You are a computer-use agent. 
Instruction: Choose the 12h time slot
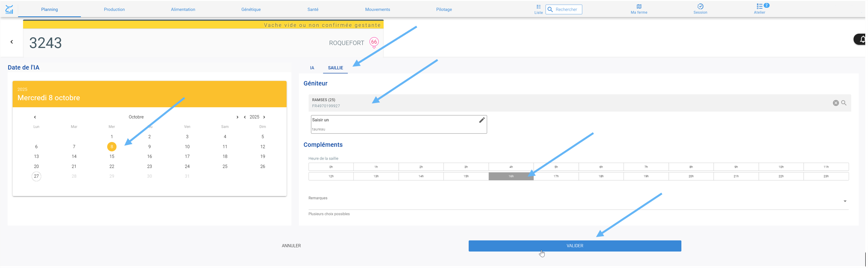point(331,176)
